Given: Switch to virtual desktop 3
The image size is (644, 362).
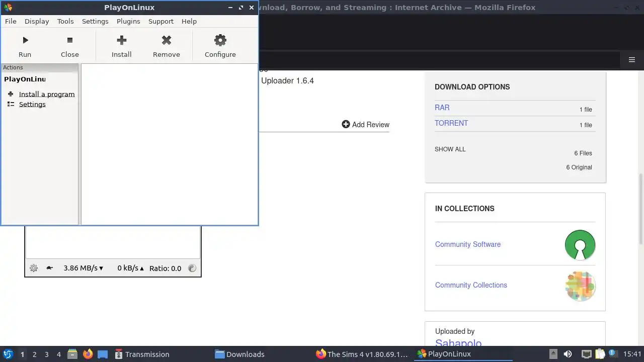Looking at the screenshot, I should (46, 354).
